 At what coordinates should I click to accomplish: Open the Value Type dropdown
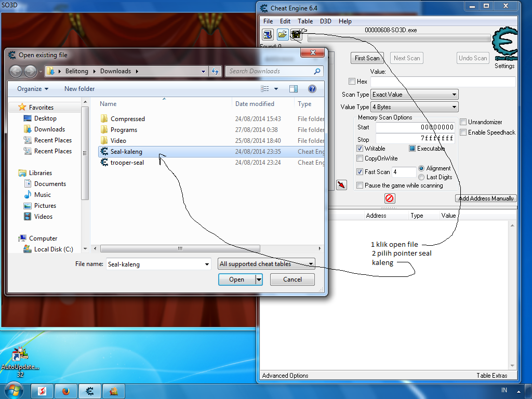pos(414,107)
